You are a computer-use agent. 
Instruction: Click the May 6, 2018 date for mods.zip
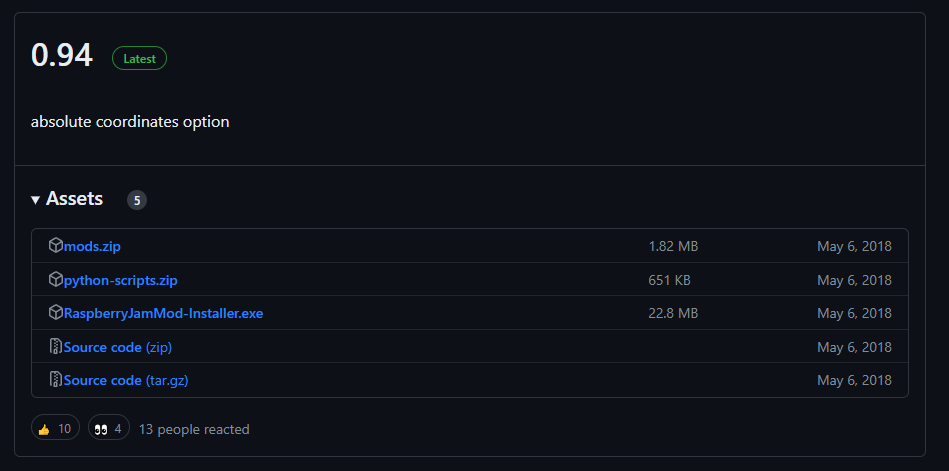click(x=854, y=246)
